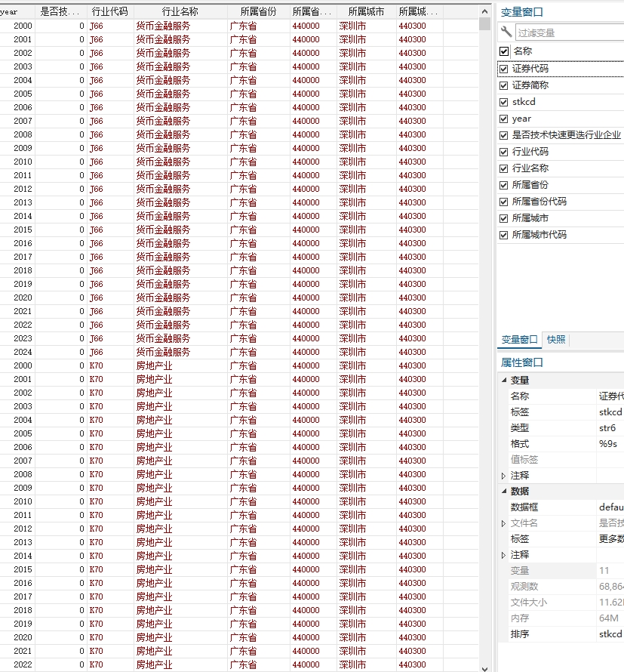The width and height of the screenshot is (624, 672).
Task: Click the scrollbar down arrow of data grid
Action: [485, 667]
